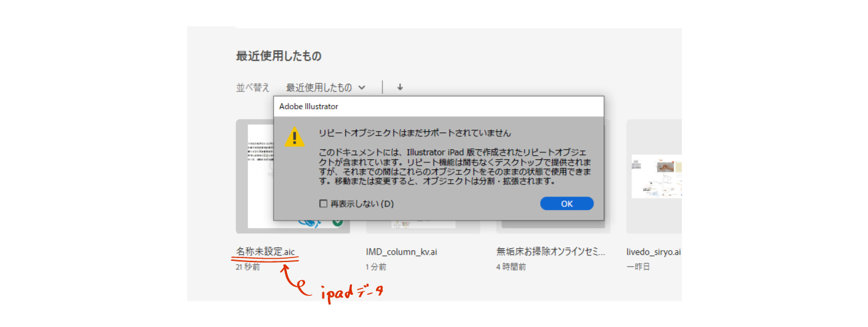Select the 名称未設定.aic file name
This screenshot has width=868, height=327.
265,252
